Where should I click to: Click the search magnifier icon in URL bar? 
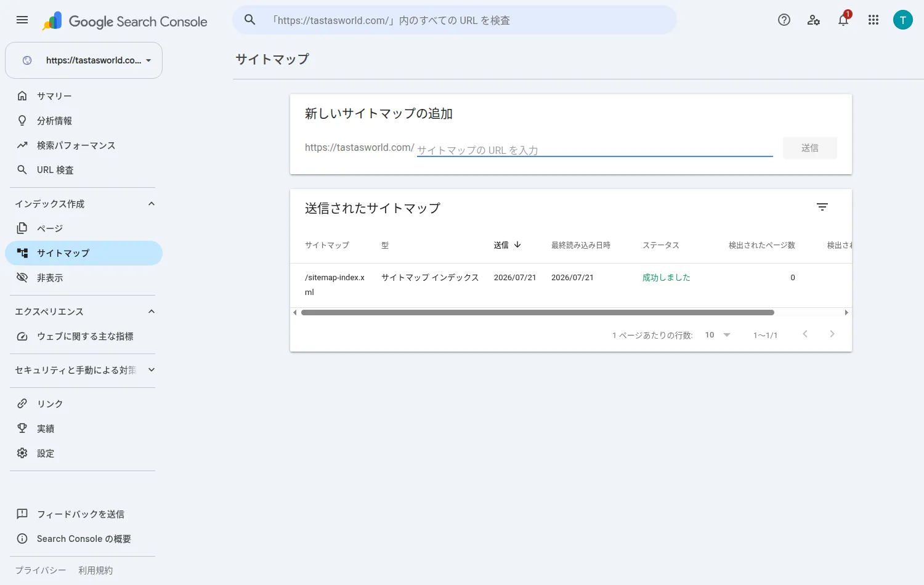click(249, 20)
